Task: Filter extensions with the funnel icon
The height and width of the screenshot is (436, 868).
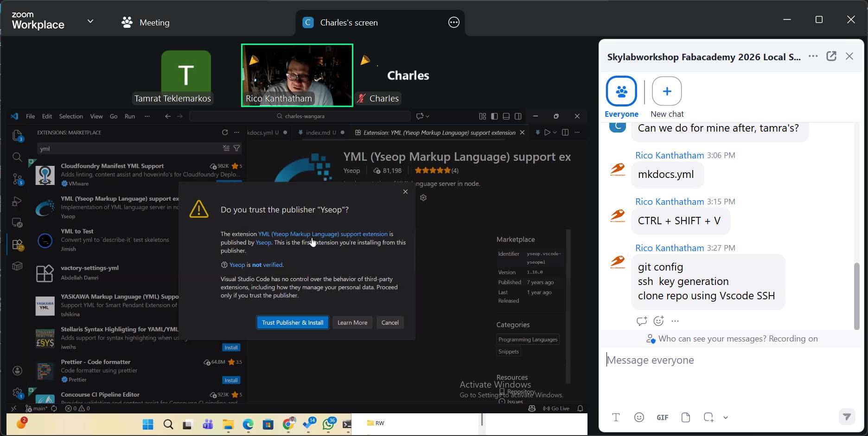Action: point(236,148)
